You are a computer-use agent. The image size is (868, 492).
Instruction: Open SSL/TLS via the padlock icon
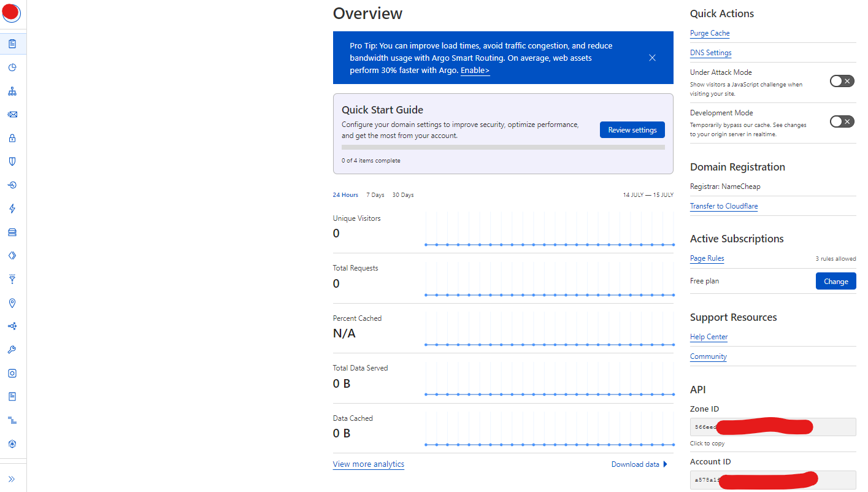(x=12, y=138)
